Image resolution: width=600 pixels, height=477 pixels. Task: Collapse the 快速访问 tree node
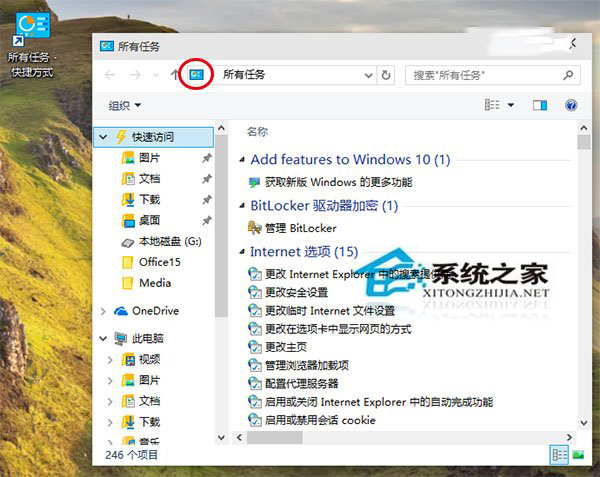pyautogui.click(x=103, y=137)
